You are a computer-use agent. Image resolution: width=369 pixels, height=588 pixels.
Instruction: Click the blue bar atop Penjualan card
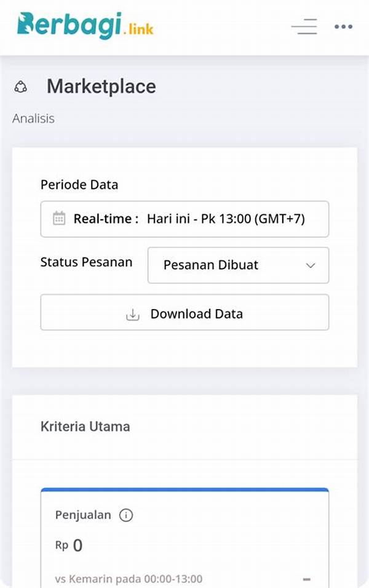pos(184,489)
